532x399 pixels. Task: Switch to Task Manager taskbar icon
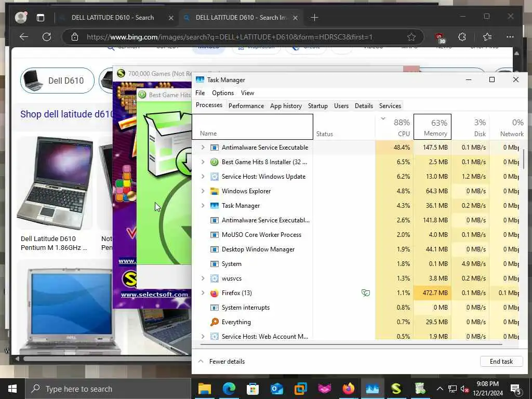coord(372,389)
